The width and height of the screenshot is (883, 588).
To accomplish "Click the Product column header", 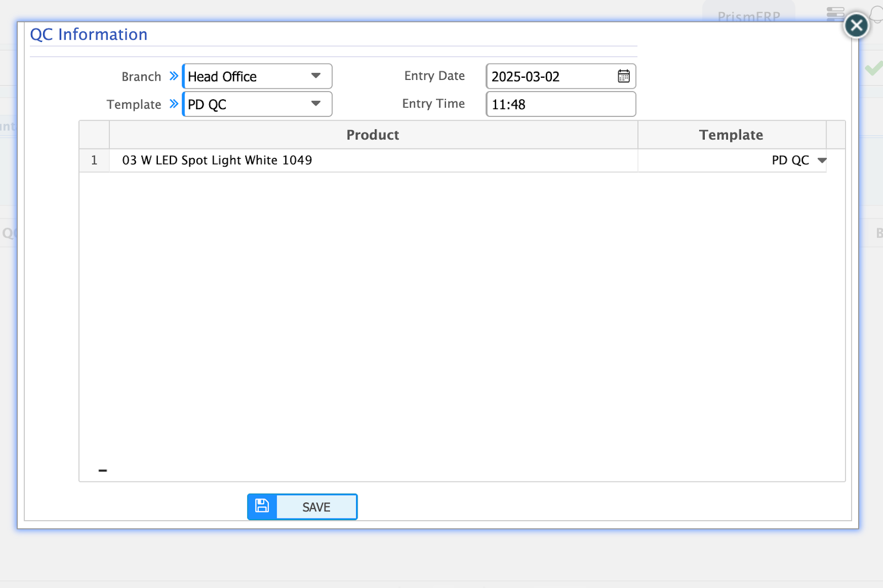I will click(x=373, y=135).
